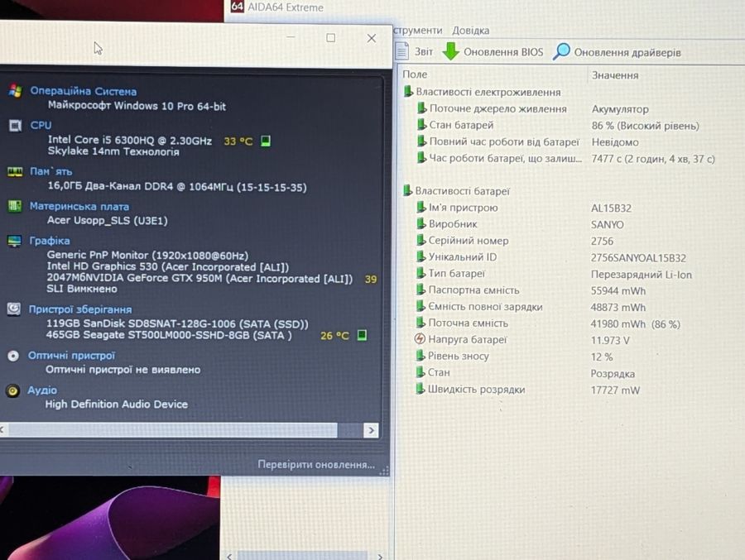Click icon beside Серійний номер row
This screenshot has width=745, height=560.
421,241
